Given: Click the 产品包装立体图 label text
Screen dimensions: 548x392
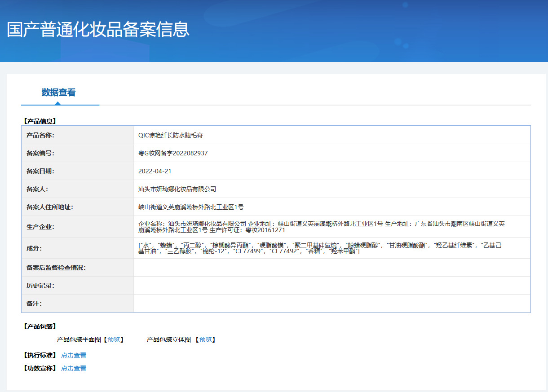Looking at the screenshot, I should (169, 339).
